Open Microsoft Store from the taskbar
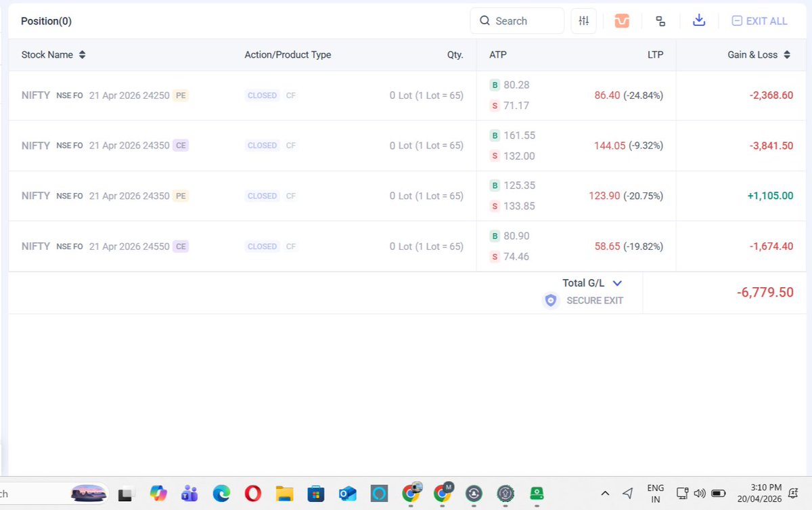Screen dimensions: 812x510 coord(315,494)
